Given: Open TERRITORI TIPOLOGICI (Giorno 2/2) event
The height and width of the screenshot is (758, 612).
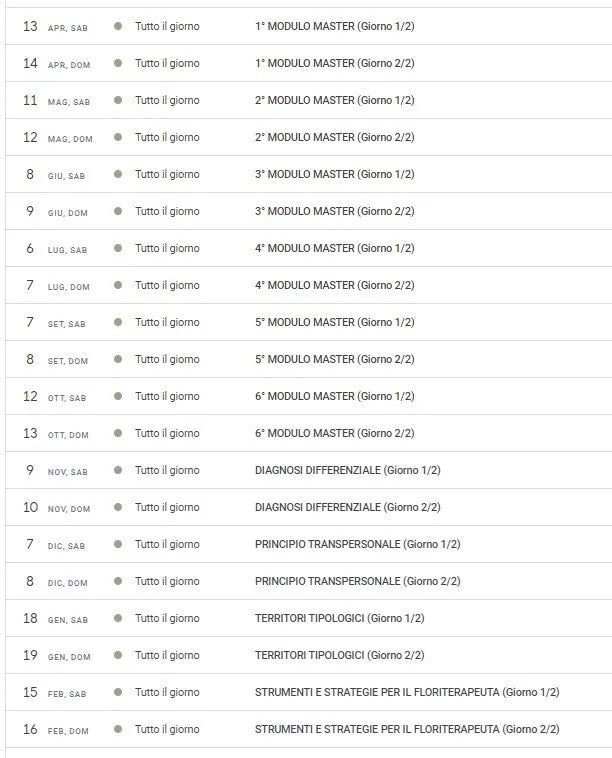Looking at the screenshot, I should coord(339,655).
